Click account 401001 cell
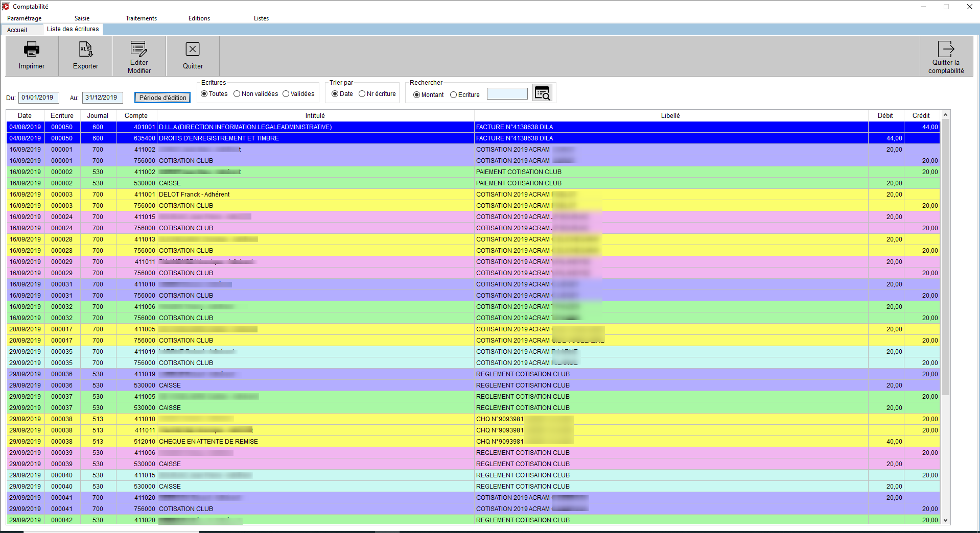Image resolution: width=980 pixels, height=533 pixels. (x=136, y=127)
